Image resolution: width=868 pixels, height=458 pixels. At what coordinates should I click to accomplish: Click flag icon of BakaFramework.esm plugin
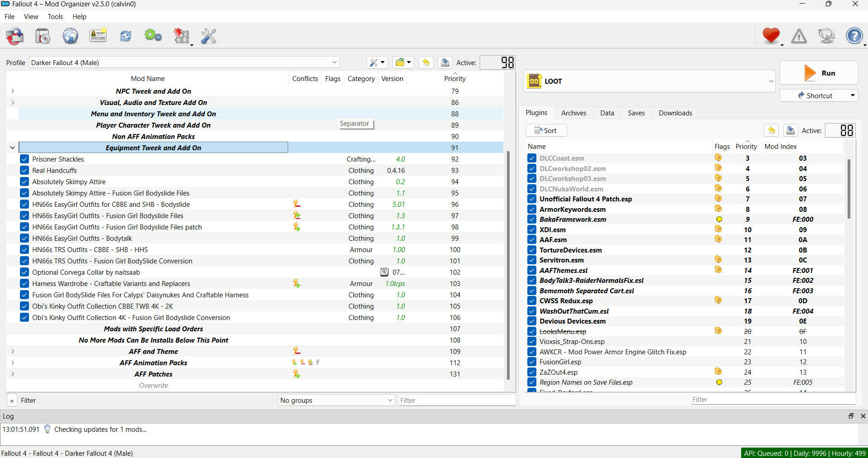tap(719, 219)
